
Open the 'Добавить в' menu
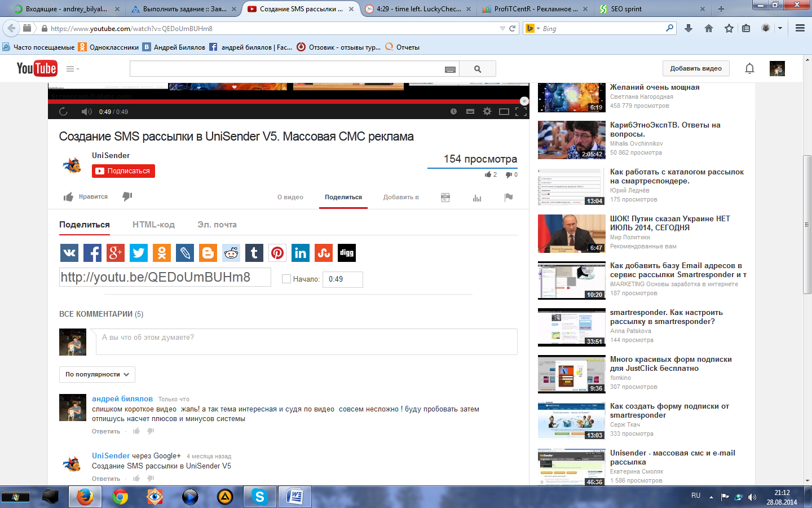(401, 197)
